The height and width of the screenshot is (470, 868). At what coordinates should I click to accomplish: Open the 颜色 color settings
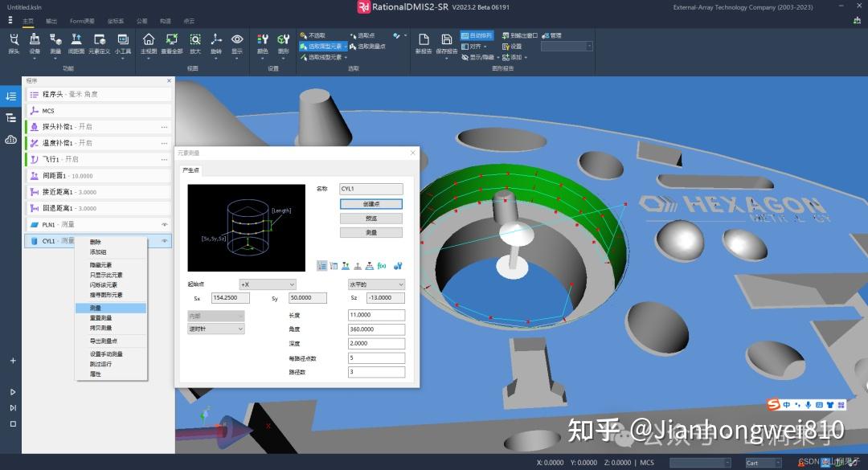tap(262, 43)
